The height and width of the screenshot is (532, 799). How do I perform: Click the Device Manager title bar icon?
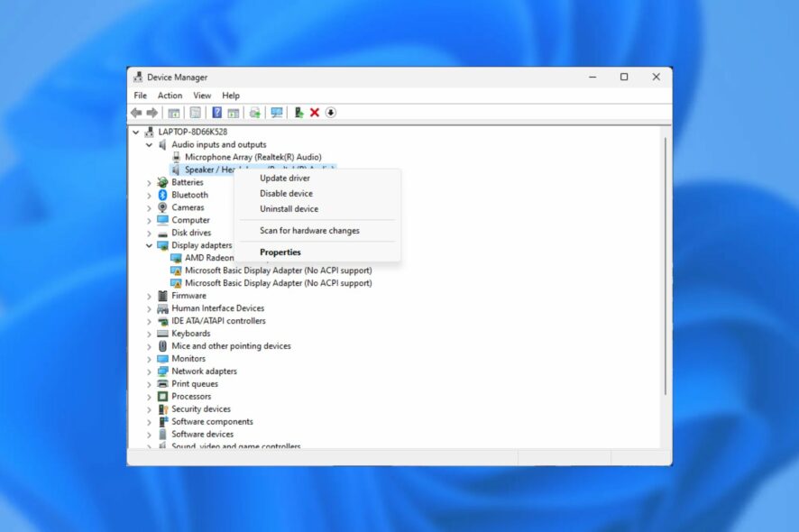[x=138, y=77]
